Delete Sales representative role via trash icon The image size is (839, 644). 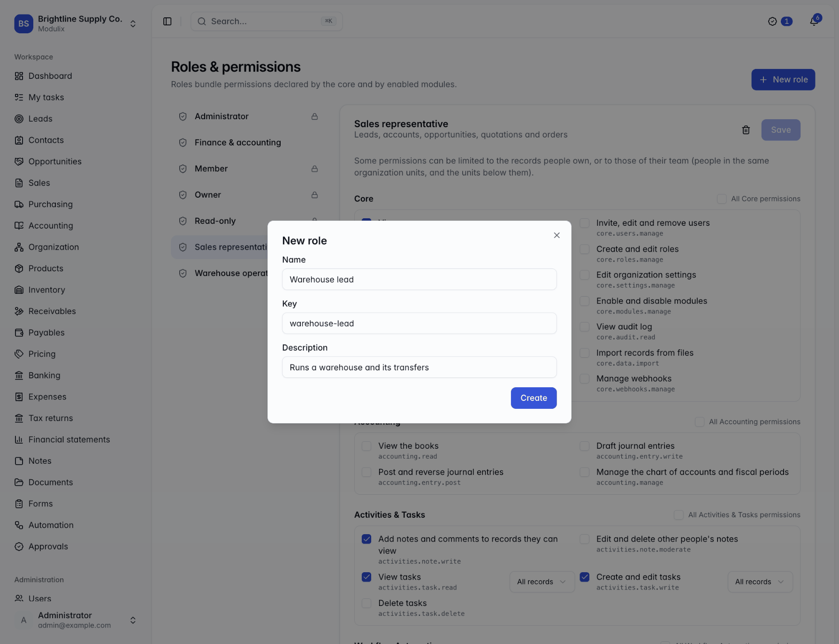(746, 130)
